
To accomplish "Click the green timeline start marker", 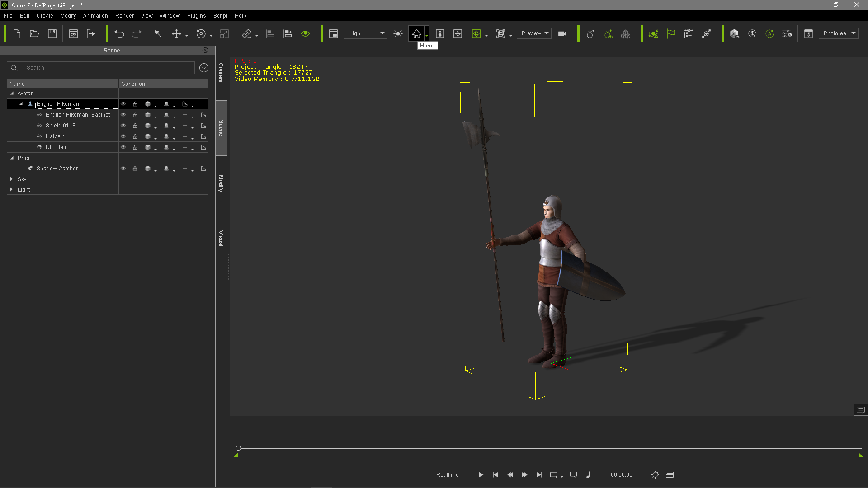I will coord(236,455).
